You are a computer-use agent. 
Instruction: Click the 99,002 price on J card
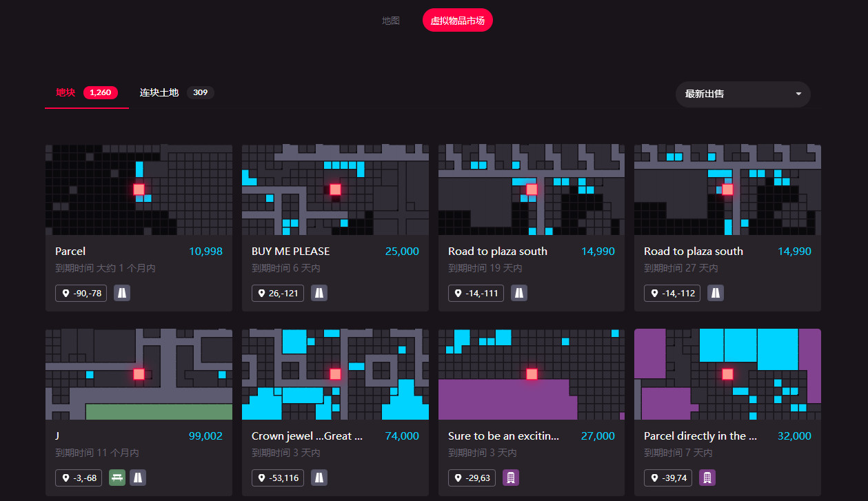pyautogui.click(x=205, y=436)
